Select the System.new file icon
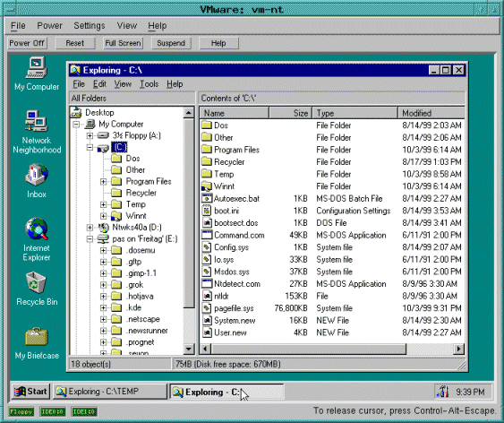Image resolution: width=504 pixels, height=423 pixels. click(207, 320)
